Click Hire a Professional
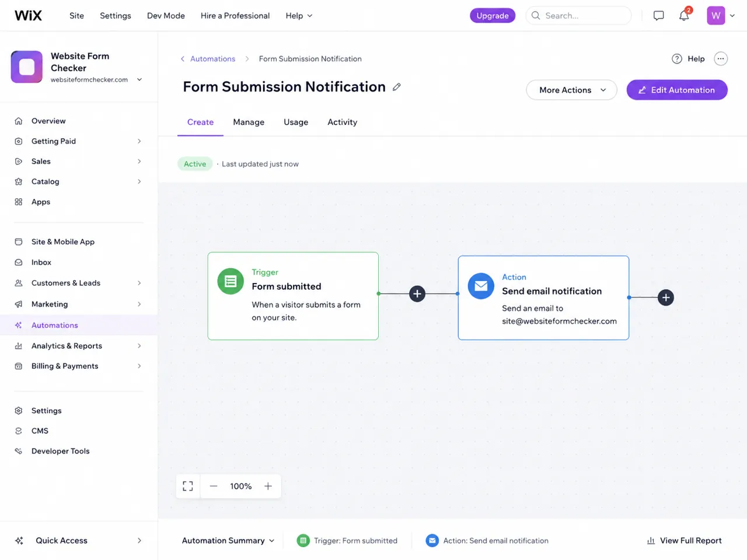 tap(235, 16)
